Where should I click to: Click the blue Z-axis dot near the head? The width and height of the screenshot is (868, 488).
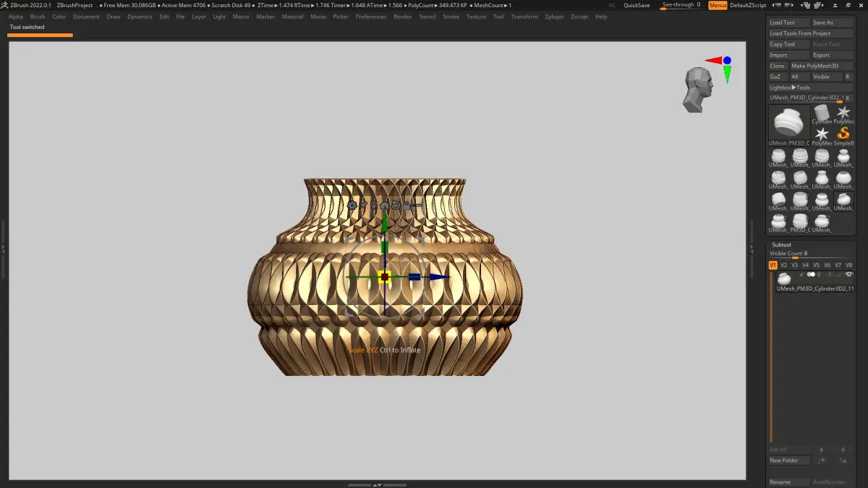[x=727, y=61]
